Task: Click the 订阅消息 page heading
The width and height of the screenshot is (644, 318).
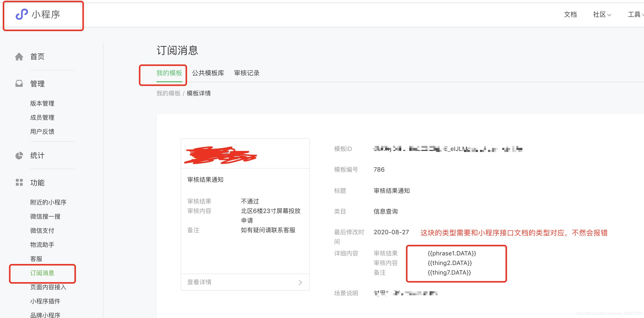Action: pos(177,50)
